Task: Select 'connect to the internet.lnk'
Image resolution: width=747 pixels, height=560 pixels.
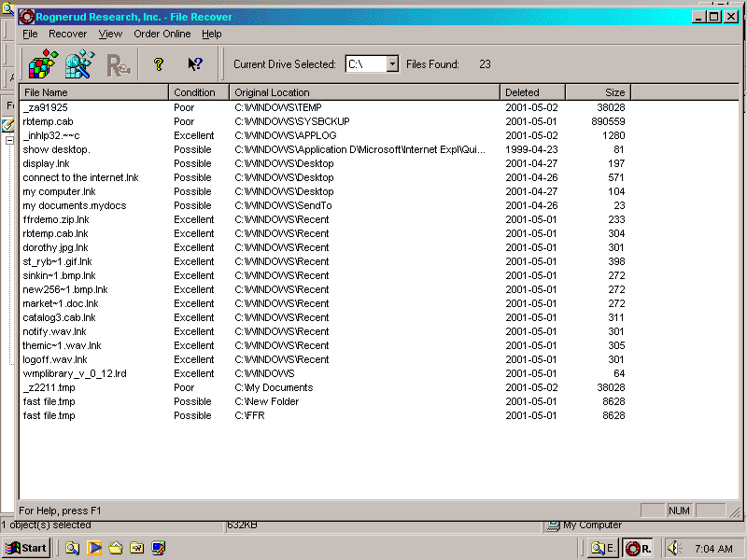Action: point(80,177)
